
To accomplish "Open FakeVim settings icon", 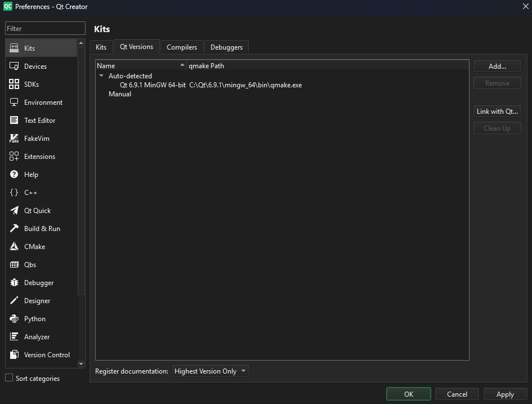I will (14, 139).
